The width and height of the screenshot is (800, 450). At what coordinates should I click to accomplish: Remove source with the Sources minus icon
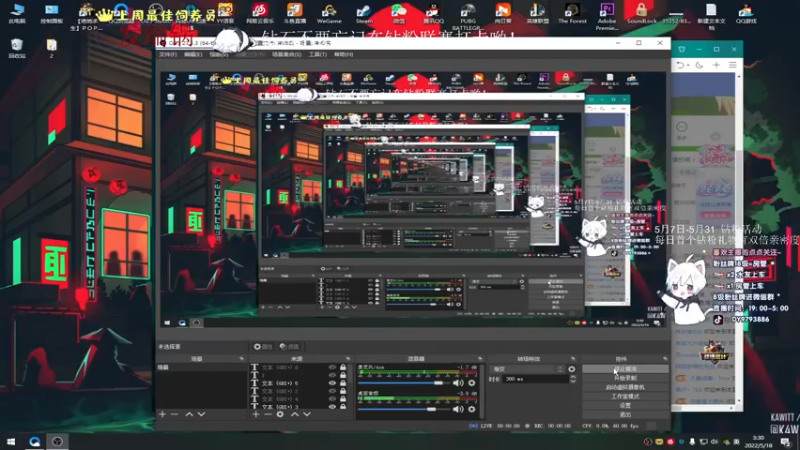click(x=267, y=414)
